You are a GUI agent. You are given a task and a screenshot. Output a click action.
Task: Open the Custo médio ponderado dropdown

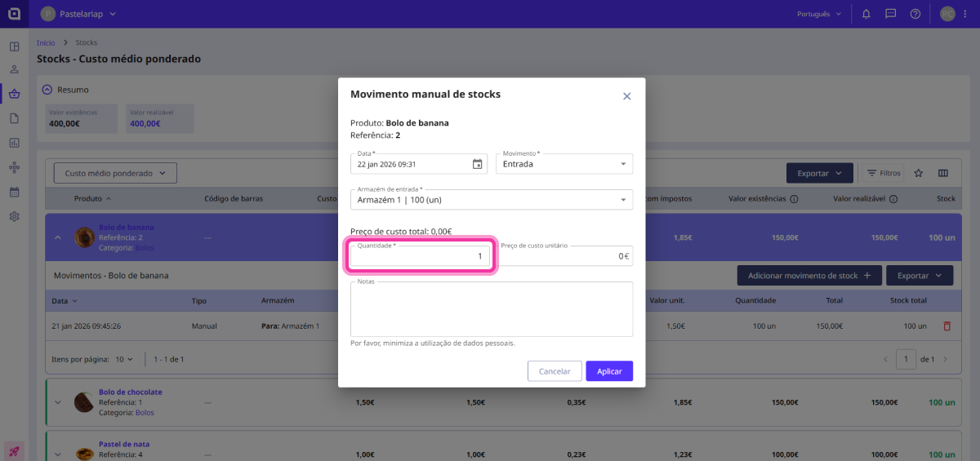115,173
